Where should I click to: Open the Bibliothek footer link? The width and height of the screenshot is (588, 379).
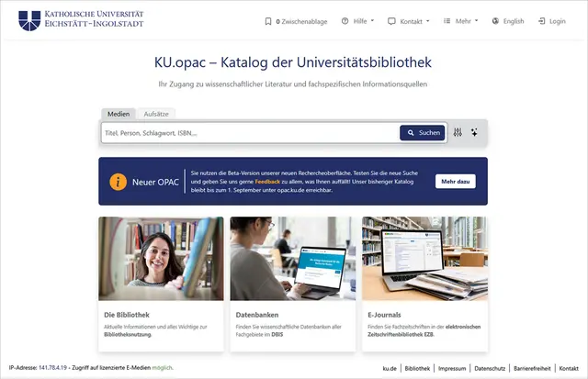pos(417,369)
